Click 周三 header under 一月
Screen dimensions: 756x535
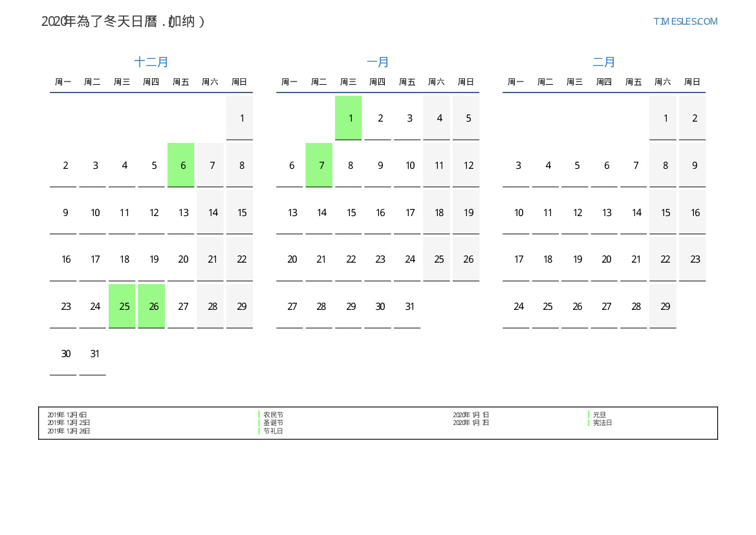point(348,82)
